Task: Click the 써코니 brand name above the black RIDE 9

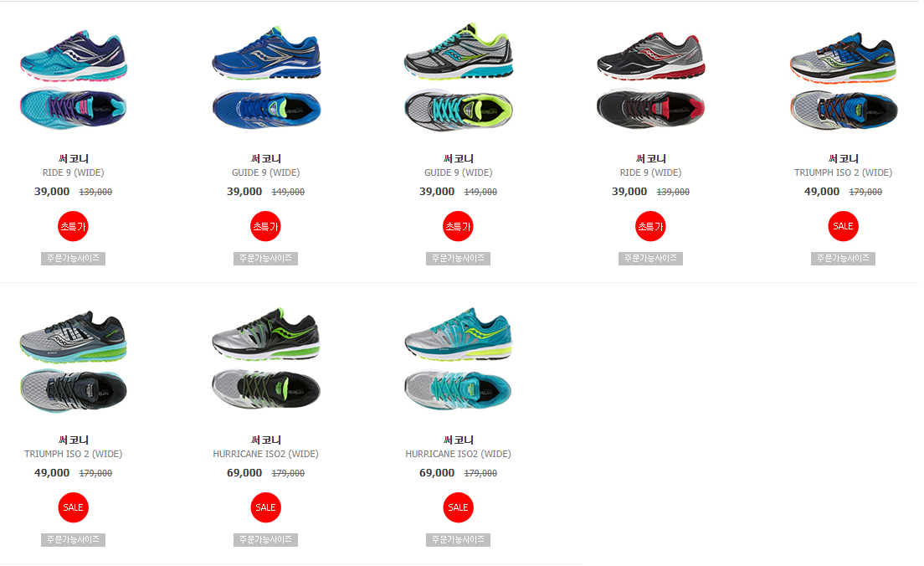Action: pos(650,158)
